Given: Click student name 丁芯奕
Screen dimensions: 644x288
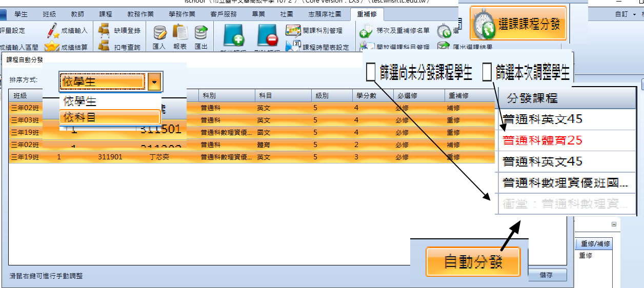Looking at the screenshot, I should pyautogui.click(x=159, y=157).
